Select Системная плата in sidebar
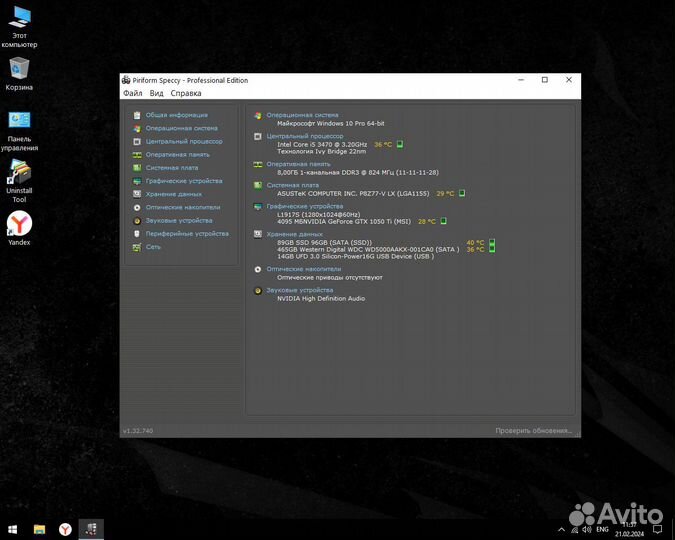 [x=172, y=168]
